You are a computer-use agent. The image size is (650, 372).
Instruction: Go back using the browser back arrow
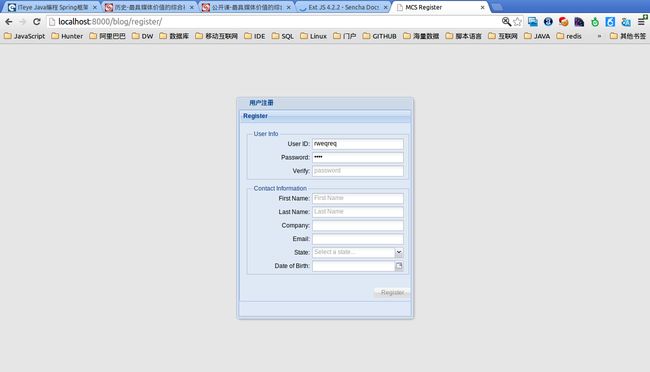coord(9,22)
